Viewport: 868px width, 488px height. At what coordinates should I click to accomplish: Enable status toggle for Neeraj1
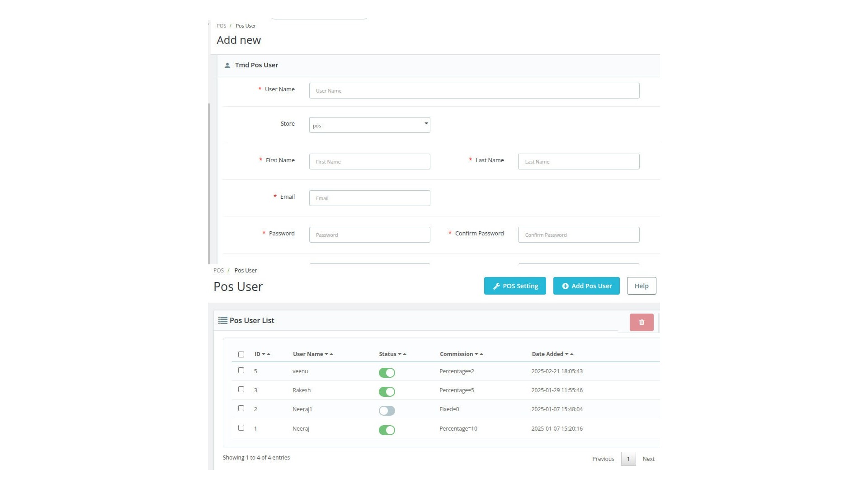click(x=387, y=411)
